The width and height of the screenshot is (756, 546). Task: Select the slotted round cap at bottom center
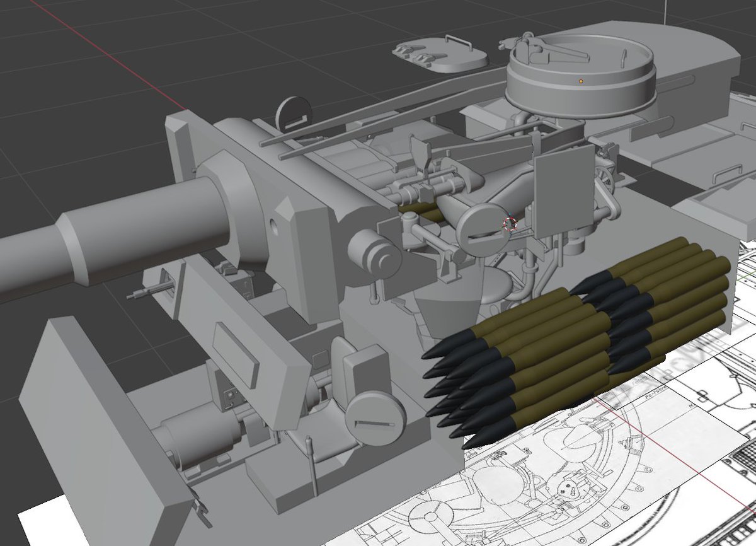coord(375,417)
